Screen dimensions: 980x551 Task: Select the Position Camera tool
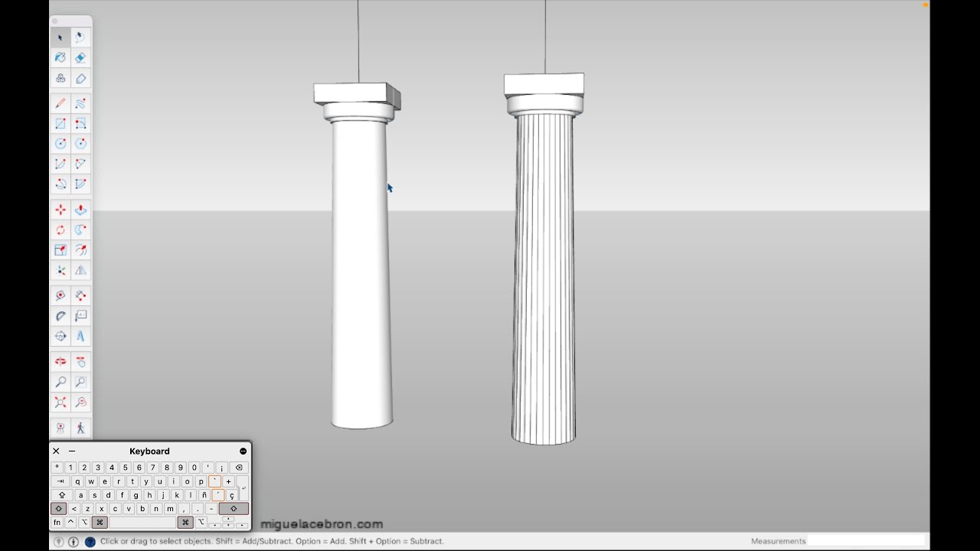[60, 428]
